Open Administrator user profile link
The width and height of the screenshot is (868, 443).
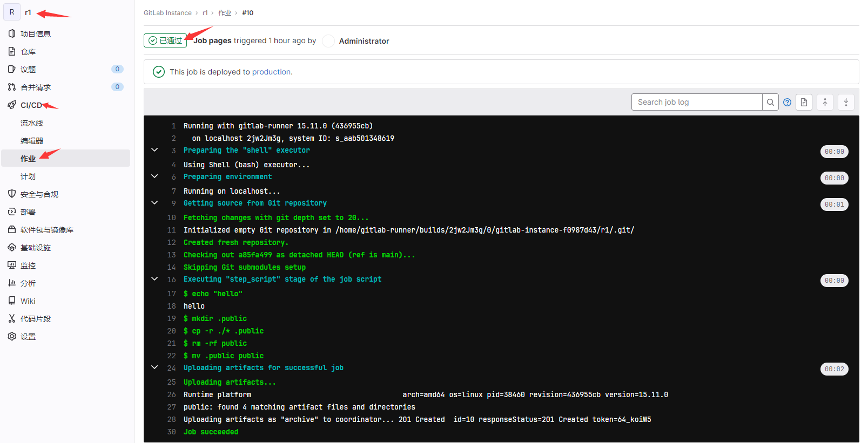tap(364, 41)
